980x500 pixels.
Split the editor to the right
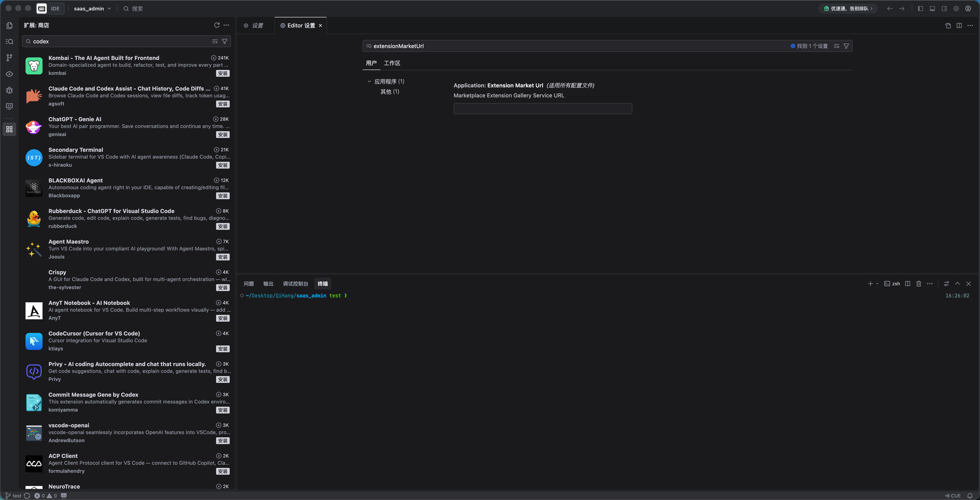click(959, 26)
